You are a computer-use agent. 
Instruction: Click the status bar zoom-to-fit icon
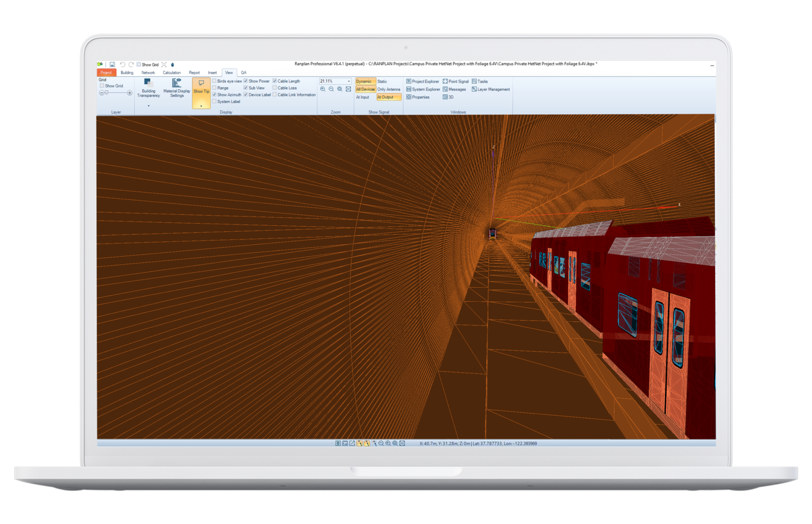395,443
